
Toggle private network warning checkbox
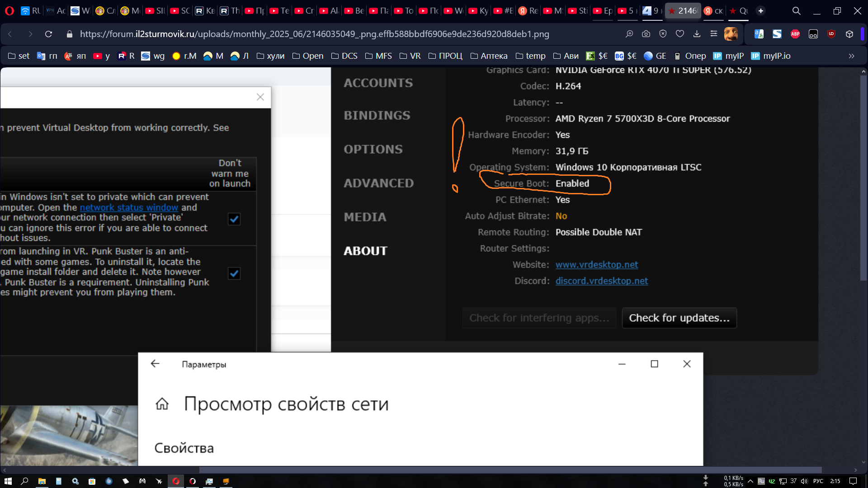pyautogui.click(x=234, y=219)
